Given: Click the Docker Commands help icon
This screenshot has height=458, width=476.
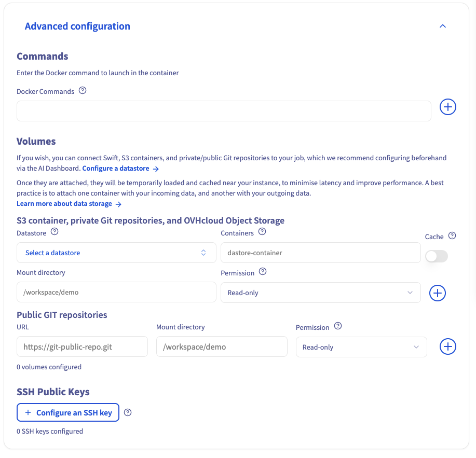Looking at the screenshot, I should click(x=83, y=91).
